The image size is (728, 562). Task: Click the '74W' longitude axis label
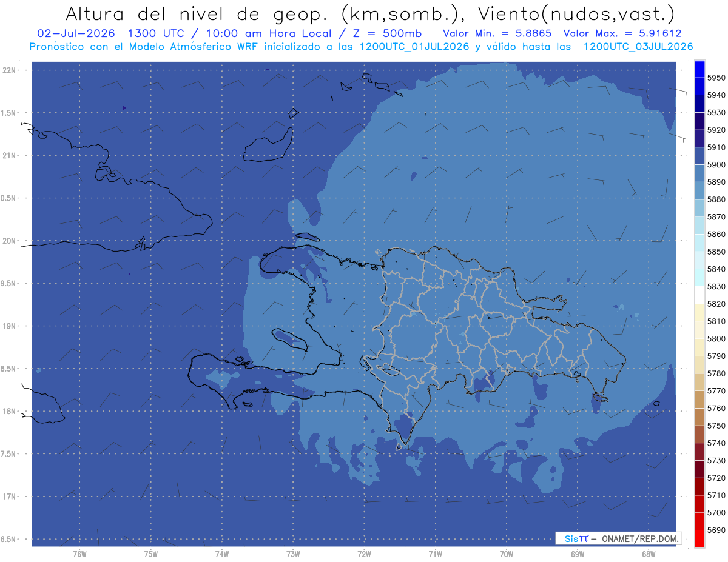tap(222, 554)
